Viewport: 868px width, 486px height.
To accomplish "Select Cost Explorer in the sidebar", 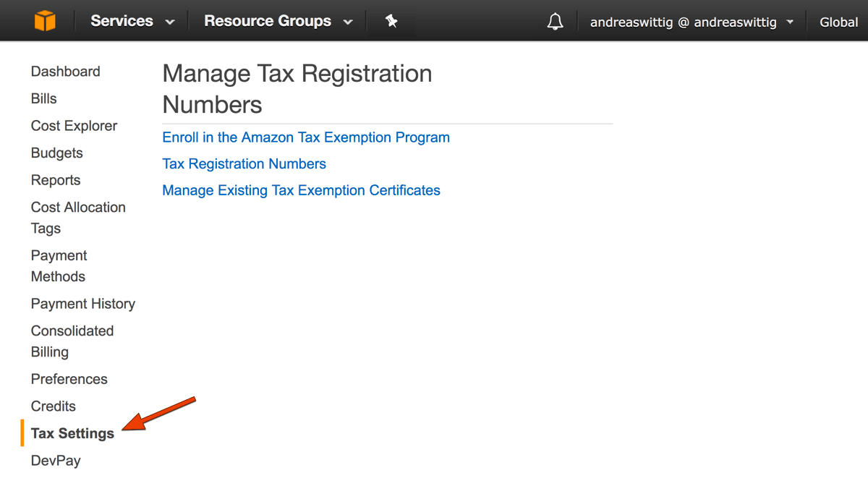I will tap(74, 126).
